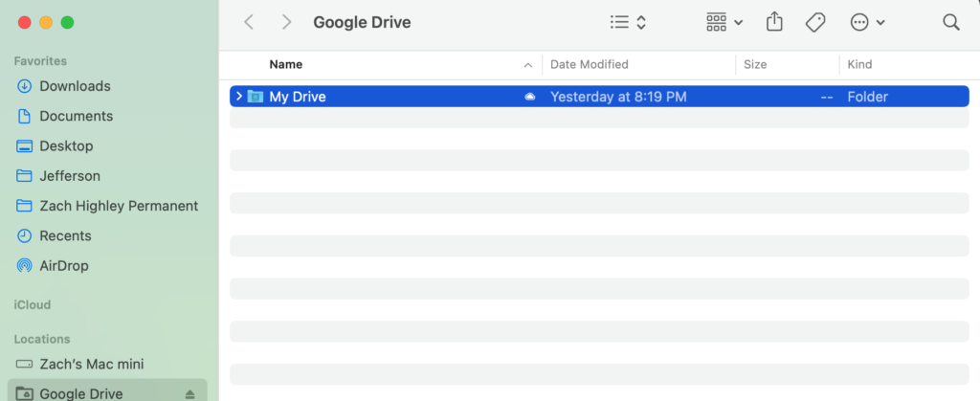Expand the My Drive folder disclosure arrow
This screenshot has width=980, height=401.
click(238, 97)
